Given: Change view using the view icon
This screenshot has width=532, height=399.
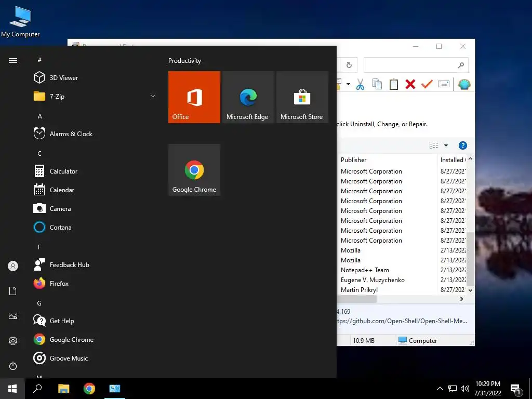Looking at the screenshot, I should (x=434, y=145).
